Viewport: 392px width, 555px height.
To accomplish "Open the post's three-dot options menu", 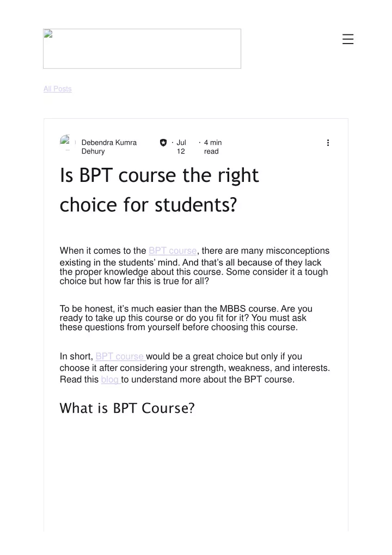I will (x=328, y=143).
